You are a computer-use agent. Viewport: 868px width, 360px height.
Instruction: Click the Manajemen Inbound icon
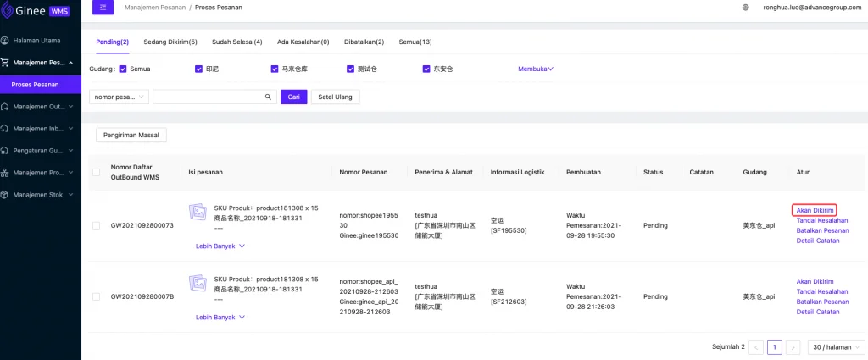[5, 128]
